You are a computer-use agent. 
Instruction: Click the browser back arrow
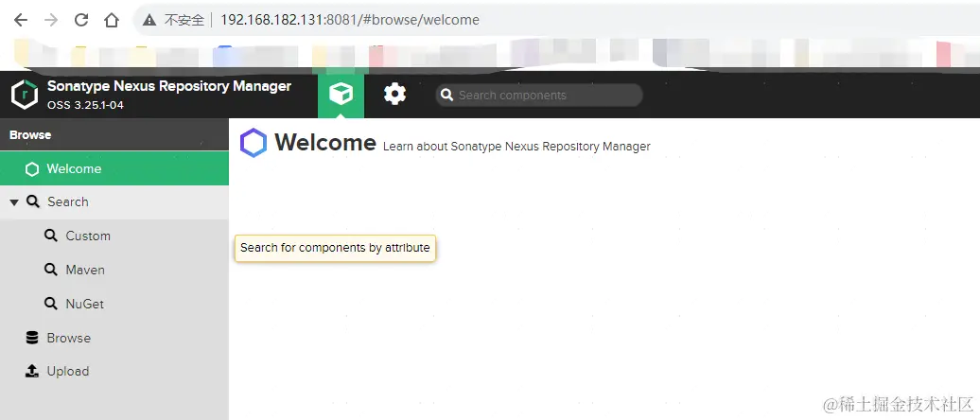21,20
